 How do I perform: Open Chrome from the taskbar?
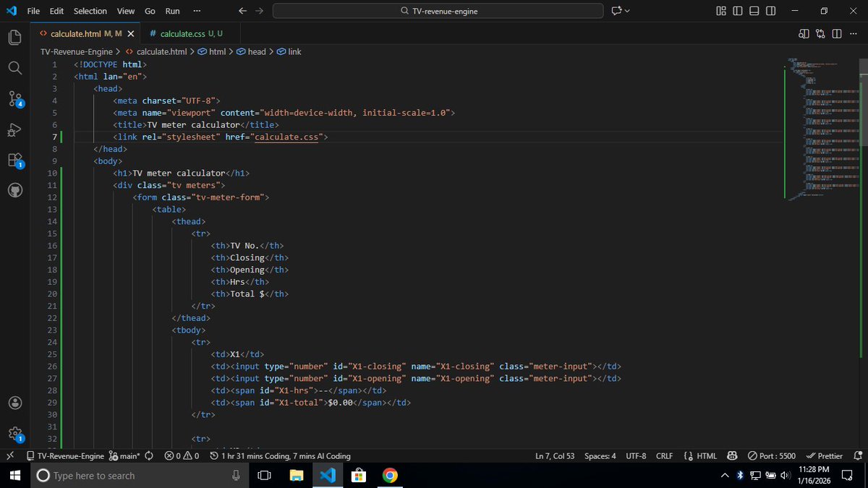[389, 475]
